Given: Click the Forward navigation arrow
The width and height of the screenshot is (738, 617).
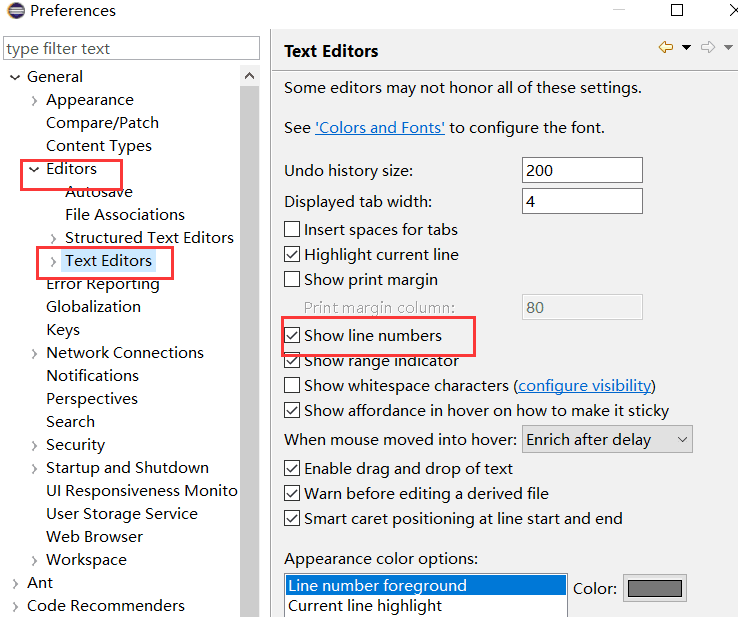Looking at the screenshot, I should click(708, 48).
